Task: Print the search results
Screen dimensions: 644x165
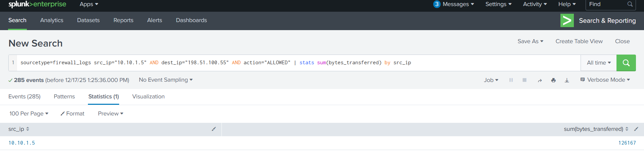Action: pos(553,80)
